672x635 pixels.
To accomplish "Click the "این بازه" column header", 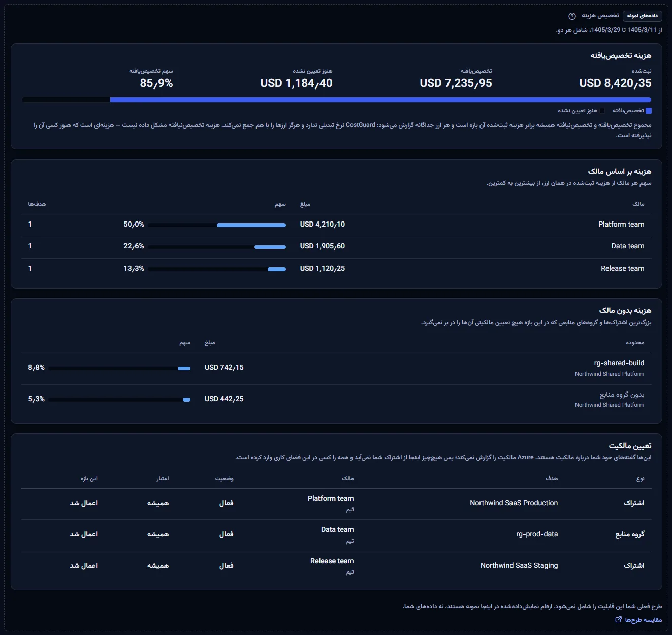I will pos(89,478).
